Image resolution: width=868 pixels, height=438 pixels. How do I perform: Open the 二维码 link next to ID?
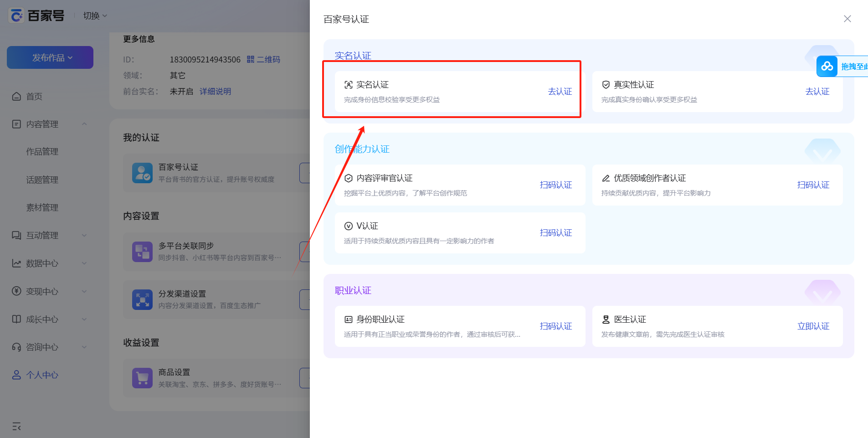(x=263, y=60)
